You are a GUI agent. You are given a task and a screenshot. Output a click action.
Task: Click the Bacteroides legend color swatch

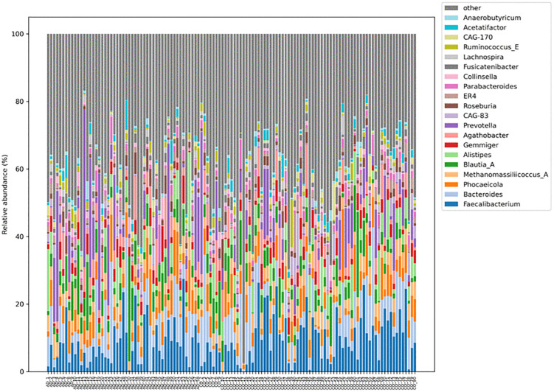point(451,194)
